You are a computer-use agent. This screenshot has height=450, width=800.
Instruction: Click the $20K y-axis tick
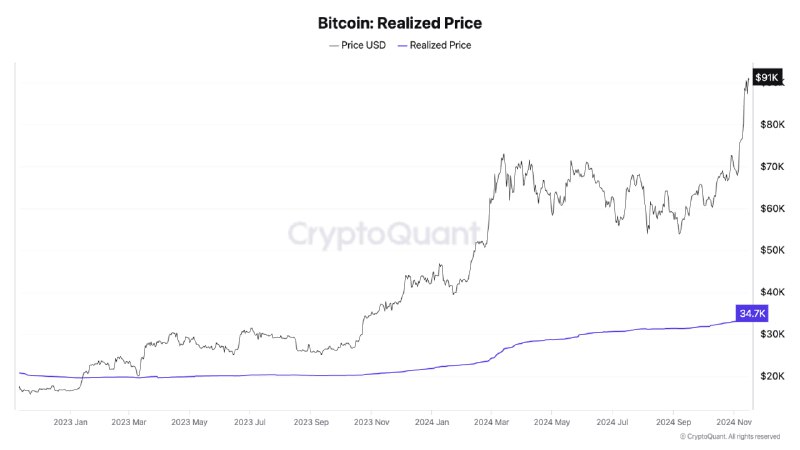(x=772, y=376)
